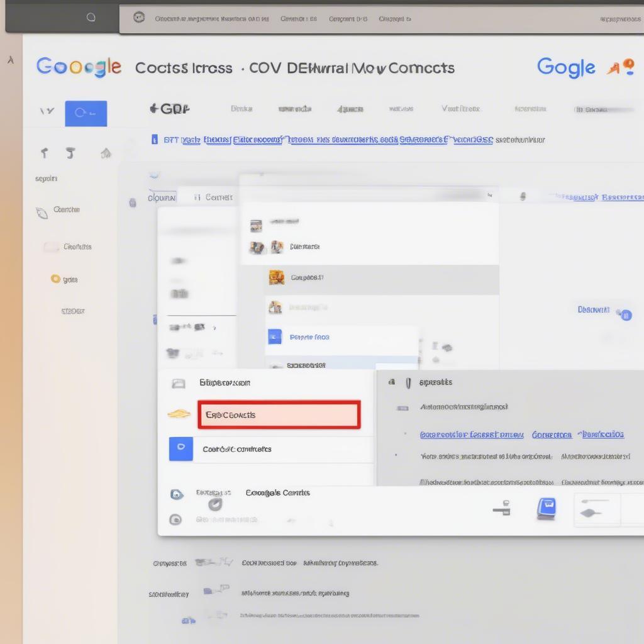Click the blue square icon beside 'Pepyrtir fros'
Image resolution: width=644 pixels, height=644 pixels.
pyautogui.click(x=275, y=337)
